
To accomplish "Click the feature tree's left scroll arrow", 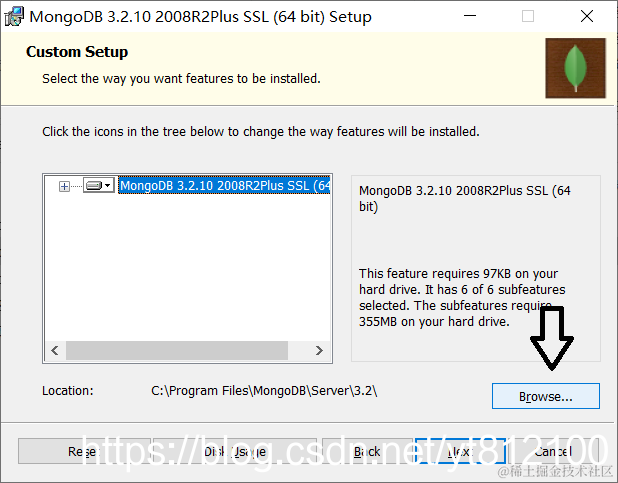I will click(x=55, y=350).
